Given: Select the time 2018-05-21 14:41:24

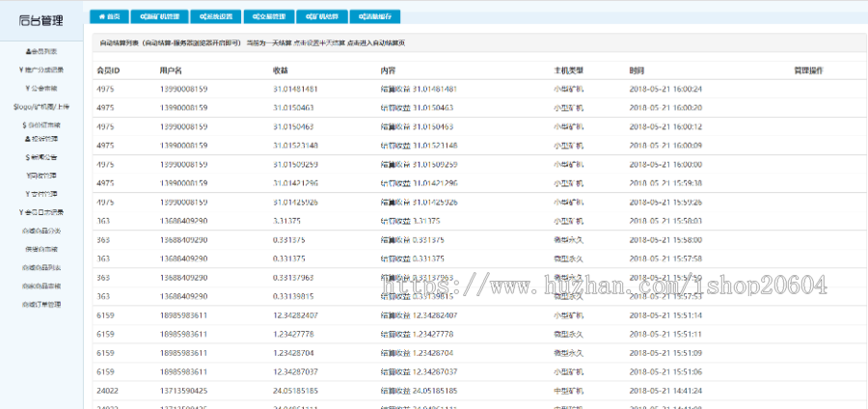Looking at the screenshot, I should pyautogui.click(x=665, y=391).
